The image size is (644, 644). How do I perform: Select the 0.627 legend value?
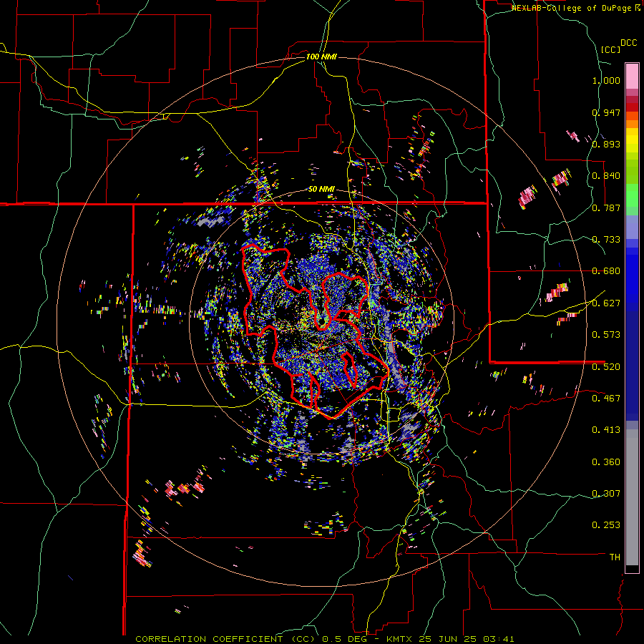(x=606, y=303)
